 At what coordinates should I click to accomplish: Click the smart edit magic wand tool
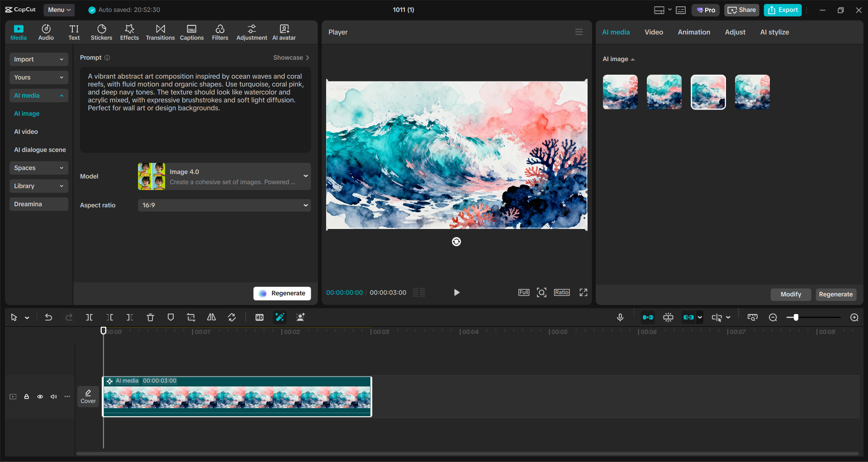point(280,317)
